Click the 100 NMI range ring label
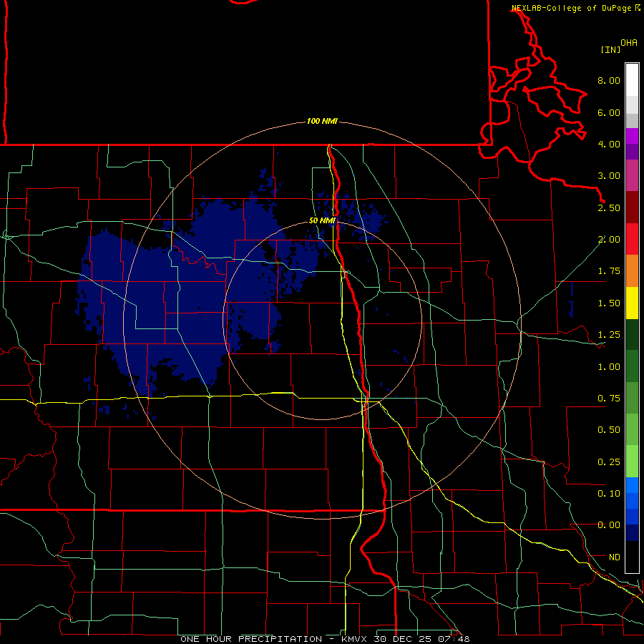644x644 pixels. 322,121
